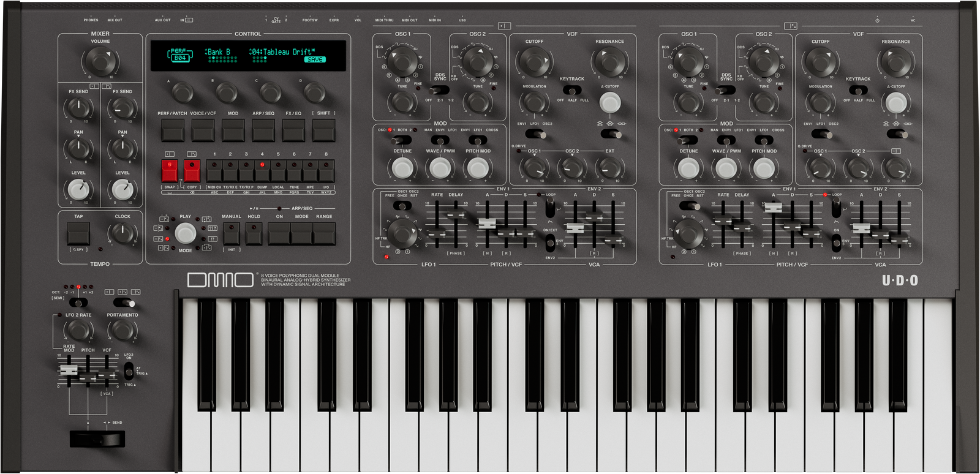Click the PERF B04 indicator on the display
The image size is (980, 474).
point(179,55)
